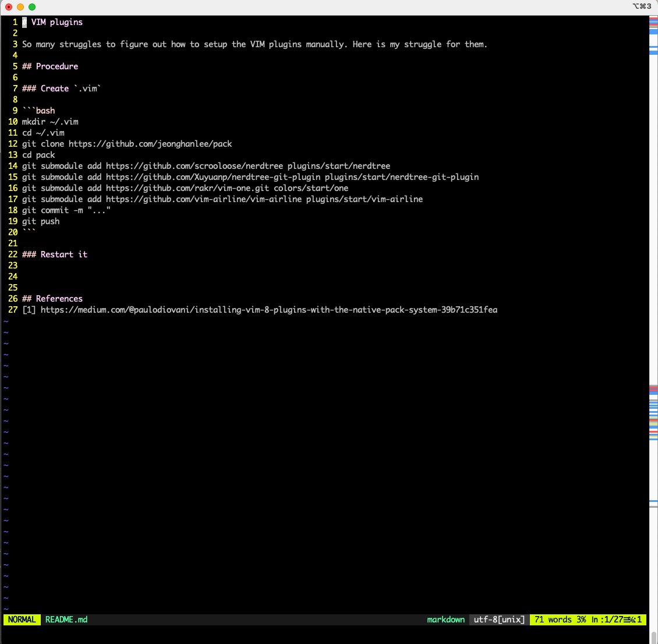Image resolution: width=658 pixels, height=644 pixels.
Task: Click the 'git push' line
Action: click(x=41, y=221)
